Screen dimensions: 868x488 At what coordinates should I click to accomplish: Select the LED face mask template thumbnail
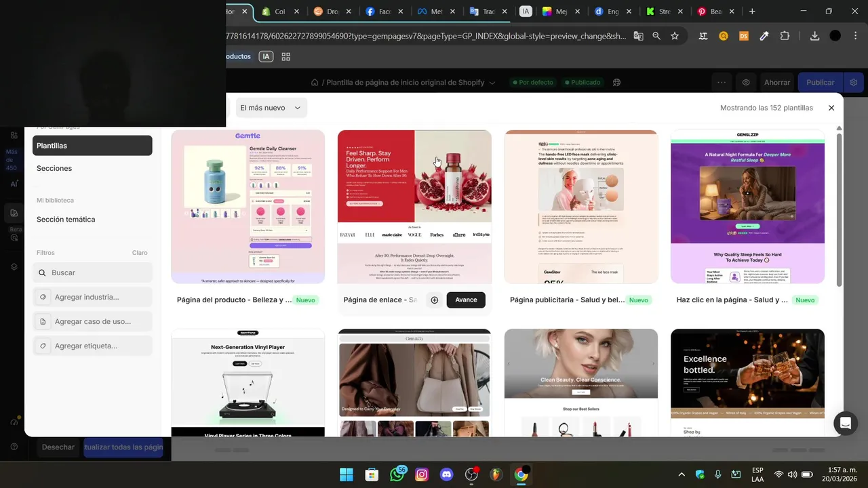[x=581, y=207]
